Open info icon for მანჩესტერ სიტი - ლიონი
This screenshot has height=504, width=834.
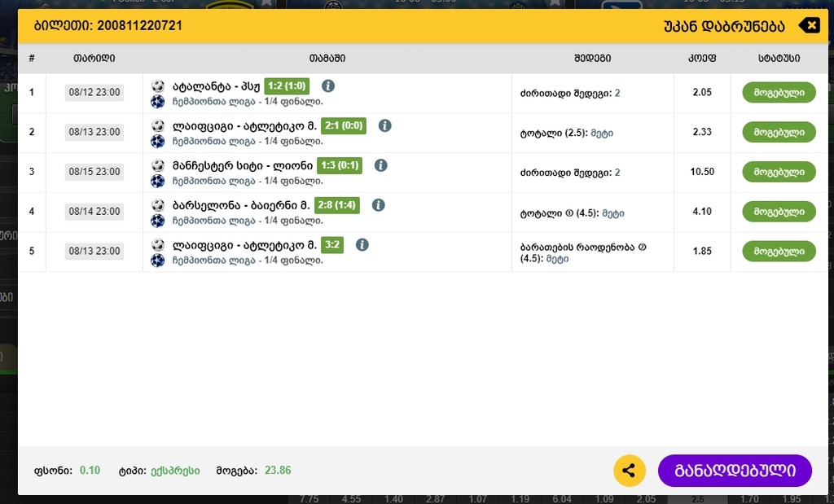380,165
